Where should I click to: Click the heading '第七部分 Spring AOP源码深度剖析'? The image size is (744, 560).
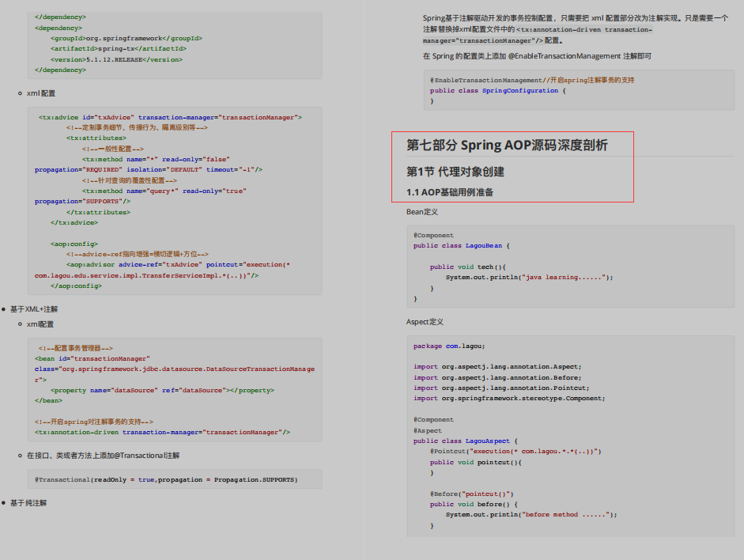tap(507, 146)
